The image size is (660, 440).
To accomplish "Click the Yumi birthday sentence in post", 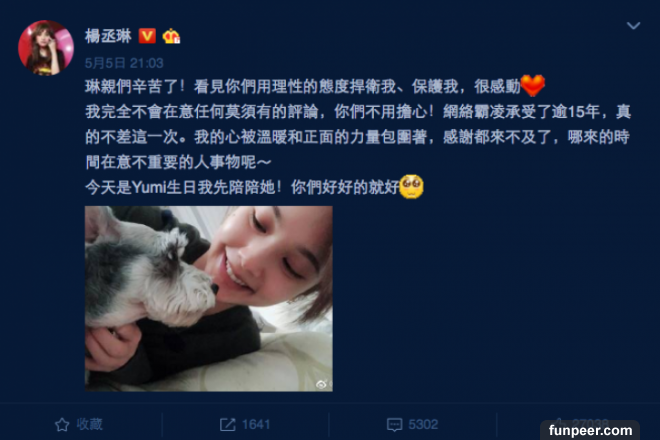I will pos(242,187).
